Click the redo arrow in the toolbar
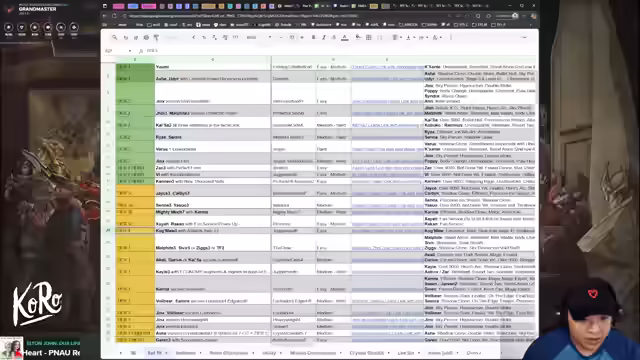The width and height of the screenshot is (640, 360). coord(136,37)
